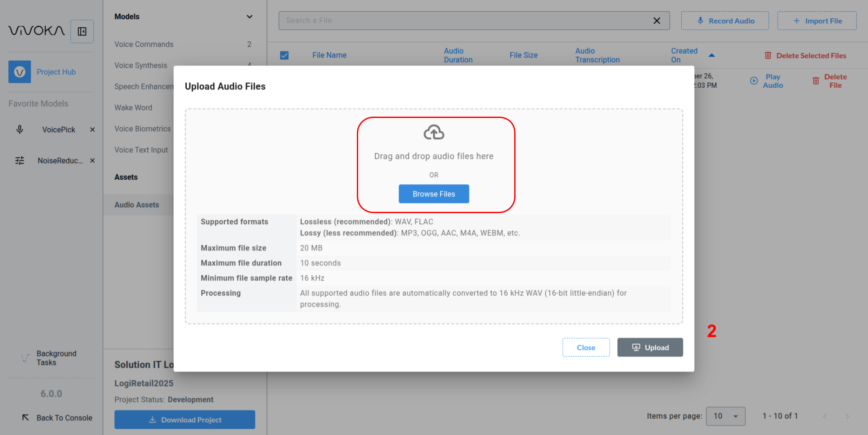The height and width of the screenshot is (435, 868).
Task: Click the Upload button
Action: pyautogui.click(x=650, y=347)
